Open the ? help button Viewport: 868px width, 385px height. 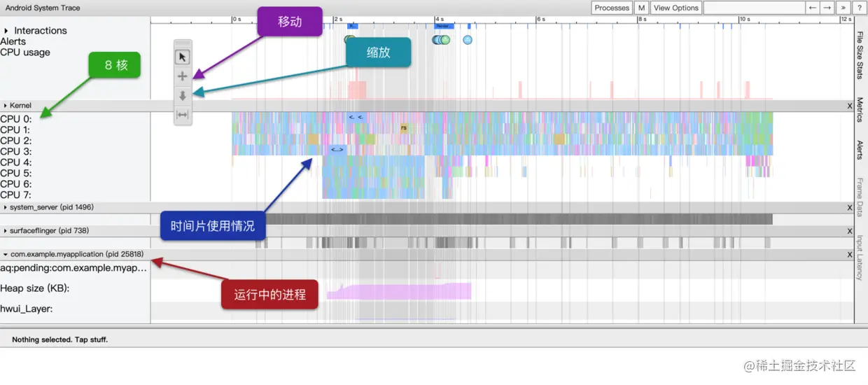(x=859, y=8)
